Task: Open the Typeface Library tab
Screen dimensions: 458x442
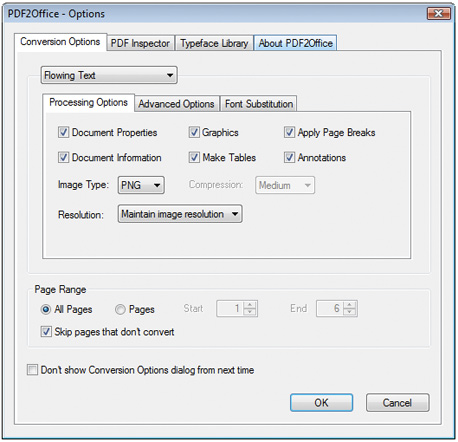Action: (x=214, y=43)
